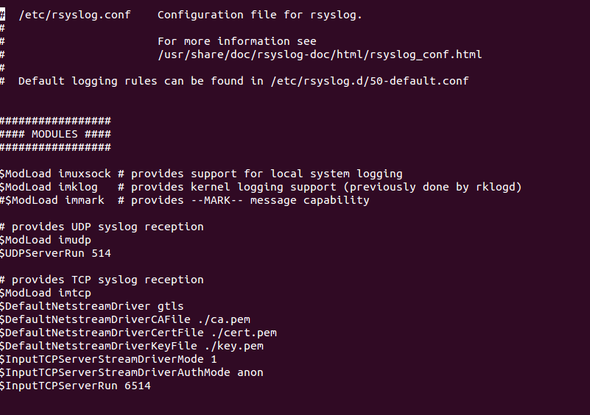Click the rsyslog_conf.html documentation path
The width and height of the screenshot is (590, 415).
coord(319,55)
